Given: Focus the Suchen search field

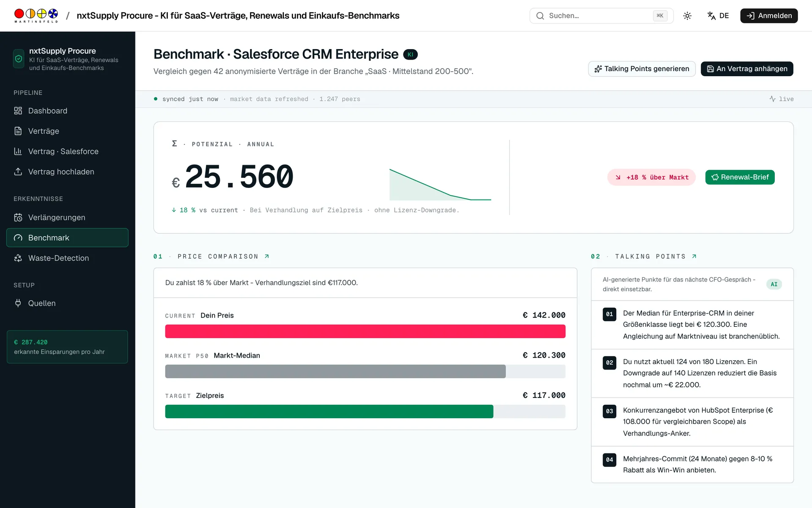Looking at the screenshot, I should pyautogui.click(x=601, y=16).
